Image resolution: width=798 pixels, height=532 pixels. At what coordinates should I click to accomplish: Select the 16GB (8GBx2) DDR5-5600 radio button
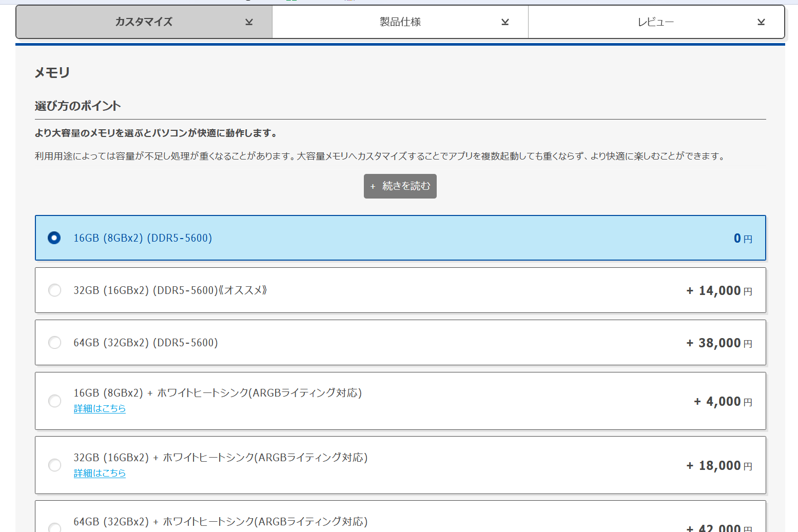tap(54, 238)
